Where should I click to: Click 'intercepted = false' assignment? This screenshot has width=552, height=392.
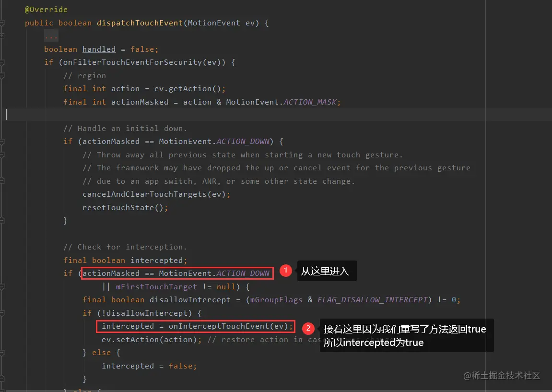tap(149, 366)
